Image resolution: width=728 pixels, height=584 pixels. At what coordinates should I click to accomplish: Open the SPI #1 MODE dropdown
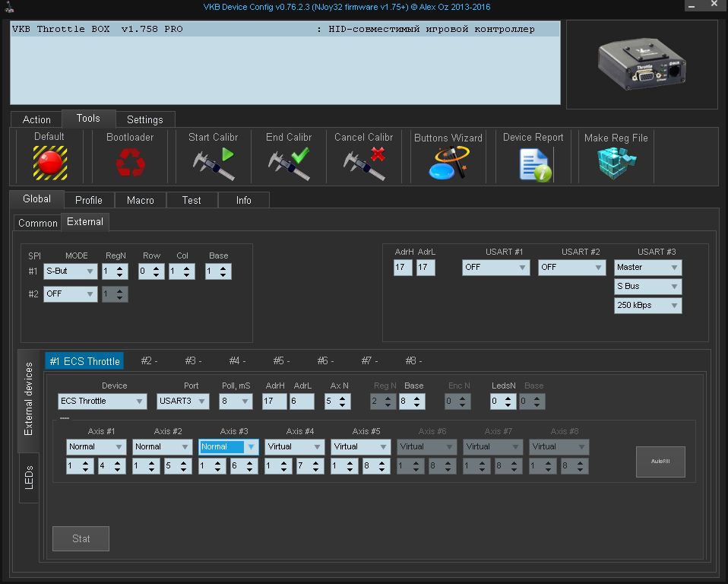70,271
